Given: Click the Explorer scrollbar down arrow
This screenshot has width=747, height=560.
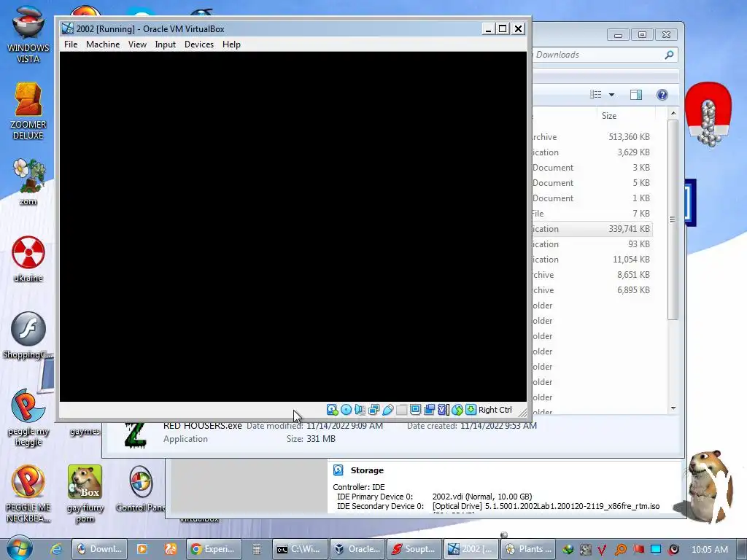Looking at the screenshot, I should click(x=673, y=408).
